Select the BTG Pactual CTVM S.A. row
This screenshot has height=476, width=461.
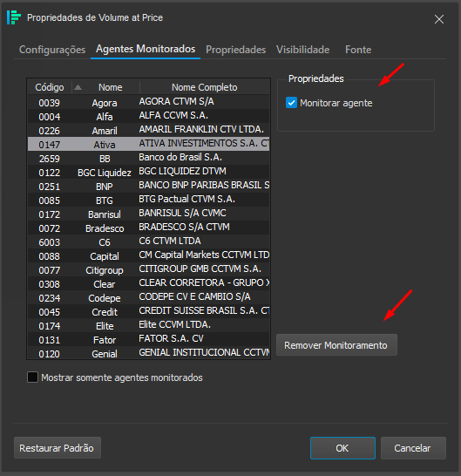click(x=149, y=200)
